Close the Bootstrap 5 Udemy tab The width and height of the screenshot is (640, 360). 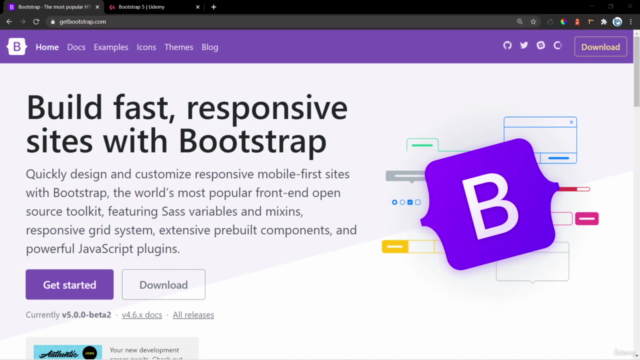point(198,7)
